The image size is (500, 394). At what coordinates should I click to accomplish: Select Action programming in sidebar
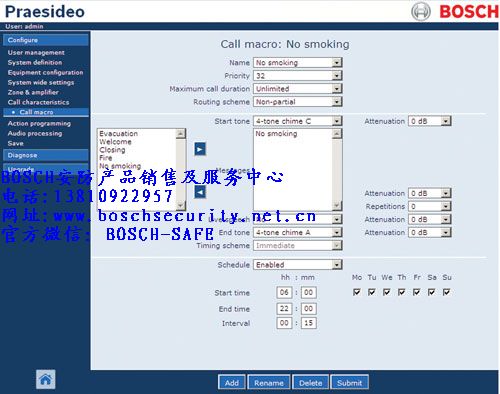point(39,123)
